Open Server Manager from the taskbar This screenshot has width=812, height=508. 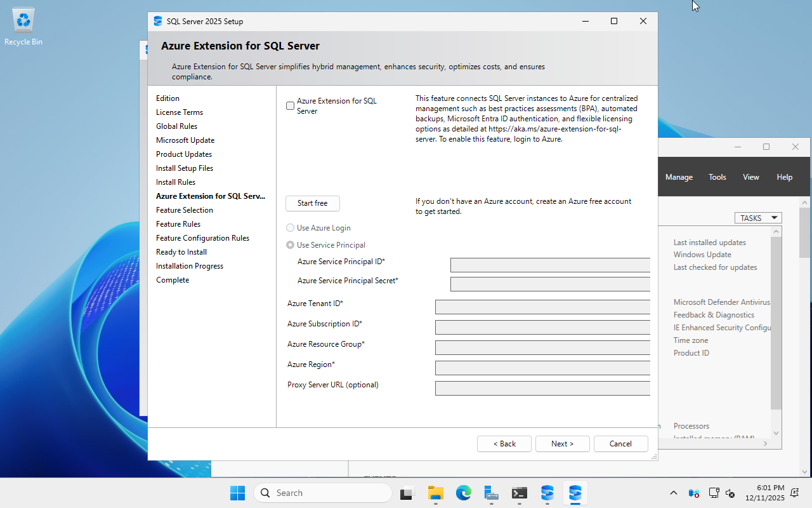[x=490, y=493]
